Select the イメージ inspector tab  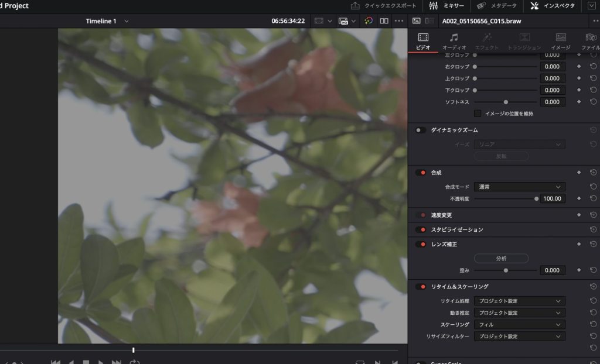pos(561,42)
